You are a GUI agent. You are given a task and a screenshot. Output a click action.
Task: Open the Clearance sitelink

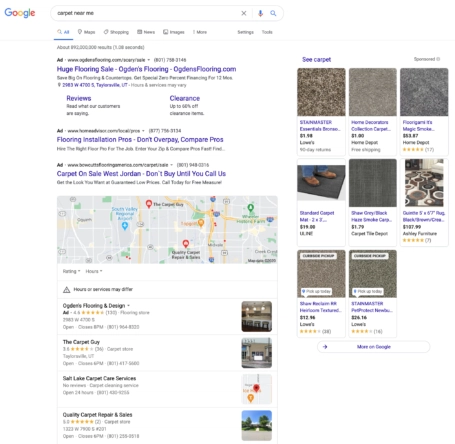pos(185,98)
